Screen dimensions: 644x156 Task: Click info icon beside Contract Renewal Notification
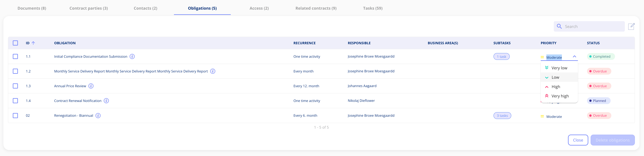coord(106,101)
